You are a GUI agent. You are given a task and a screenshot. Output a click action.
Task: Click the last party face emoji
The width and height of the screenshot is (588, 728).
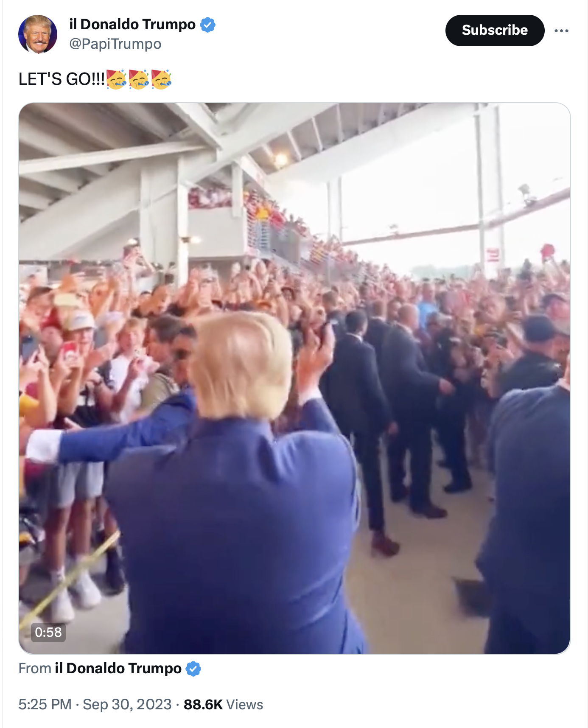161,79
